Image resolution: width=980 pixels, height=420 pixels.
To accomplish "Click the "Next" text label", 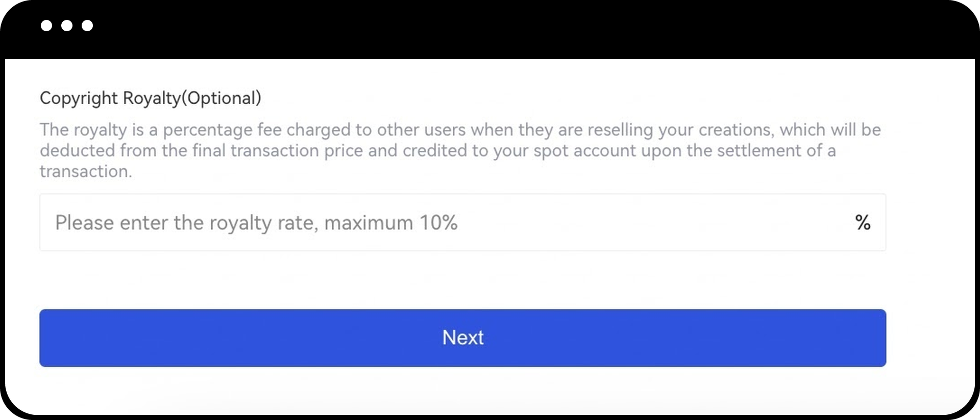I will (x=462, y=338).
